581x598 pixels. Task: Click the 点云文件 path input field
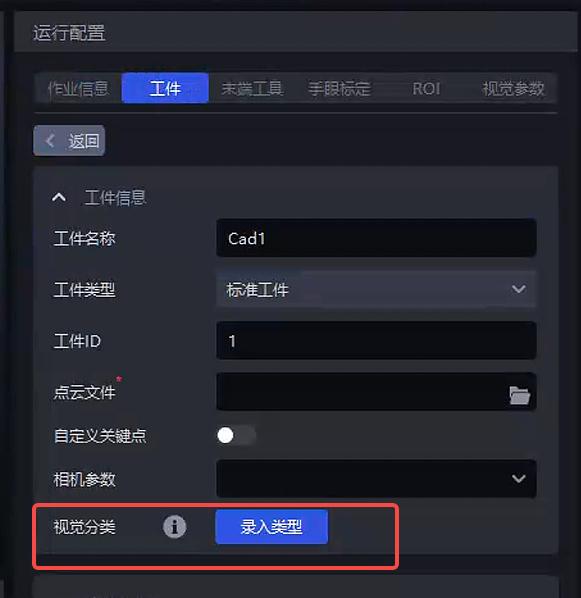[x=376, y=392]
